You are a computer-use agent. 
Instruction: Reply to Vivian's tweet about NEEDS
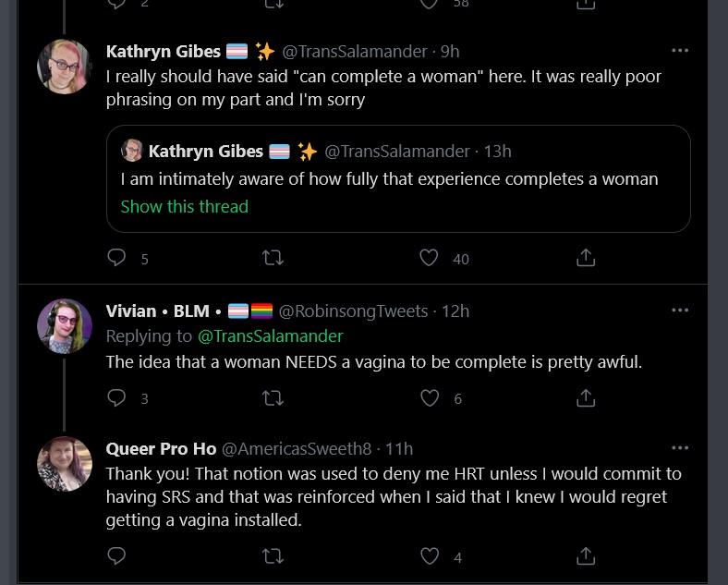coord(116,398)
